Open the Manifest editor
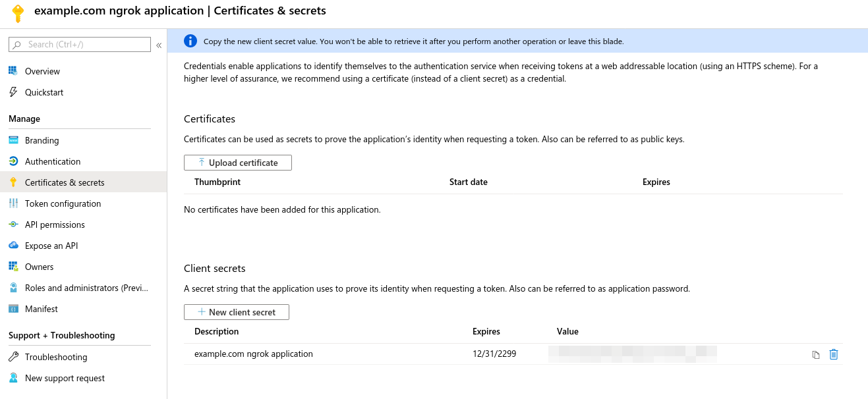Image resolution: width=868 pixels, height=399 pixels. [x=42, y=309]
